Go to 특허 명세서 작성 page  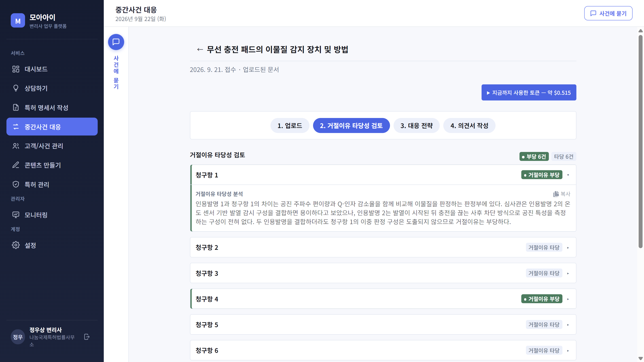[52, 107]
